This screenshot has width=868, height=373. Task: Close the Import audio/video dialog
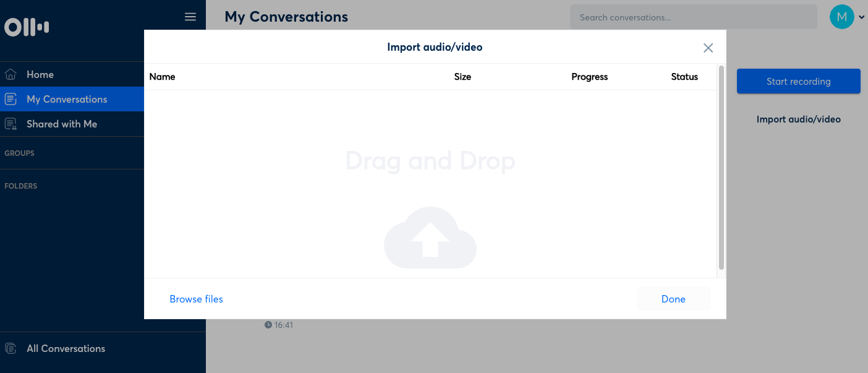pyautogui.click(x=708, y=47)
